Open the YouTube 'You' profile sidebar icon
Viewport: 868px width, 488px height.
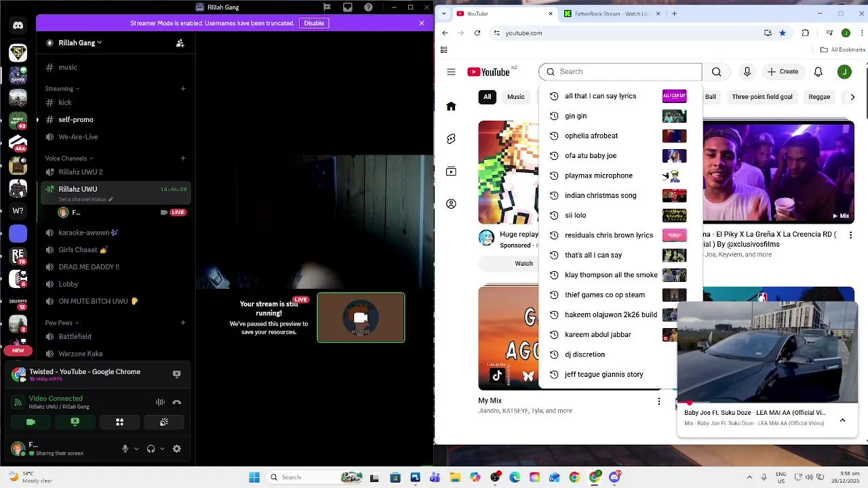tap(451, 204)
